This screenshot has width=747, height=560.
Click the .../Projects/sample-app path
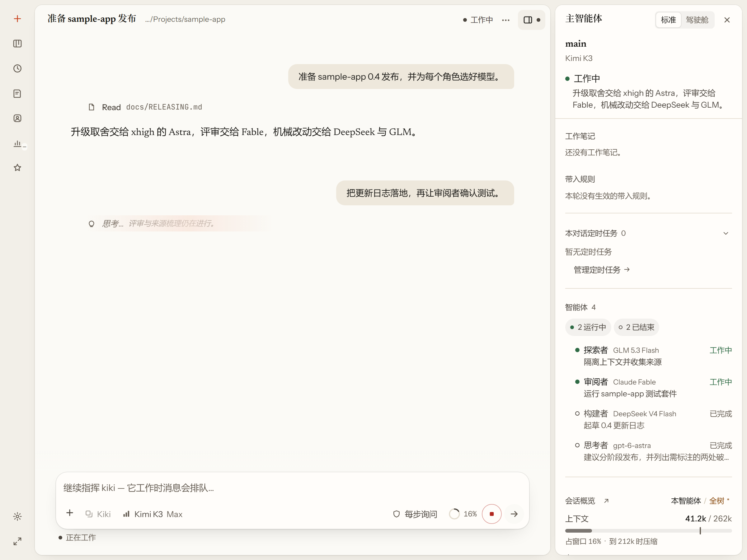pyautogui.click(x=185, y=19)
